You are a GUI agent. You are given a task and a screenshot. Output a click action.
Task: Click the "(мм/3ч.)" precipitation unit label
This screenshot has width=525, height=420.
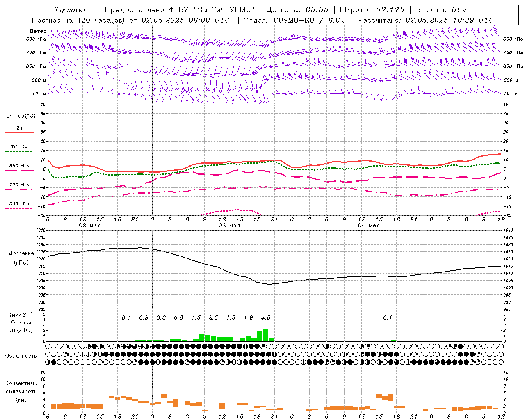click(21, 315)
